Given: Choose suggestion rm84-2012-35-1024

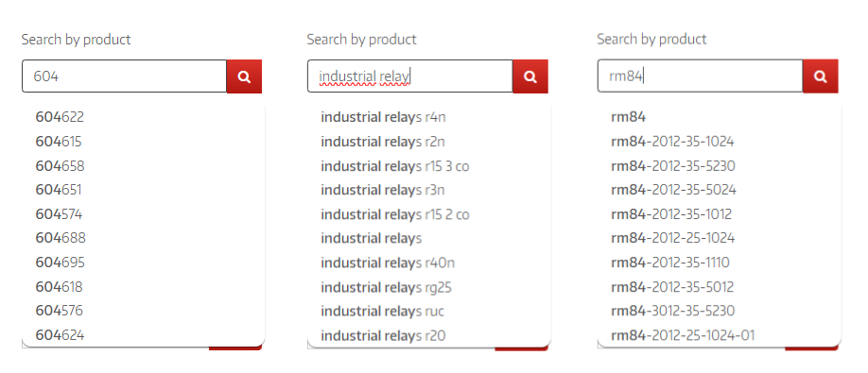Looking at the screenshot, I should (x=672, y=142).
